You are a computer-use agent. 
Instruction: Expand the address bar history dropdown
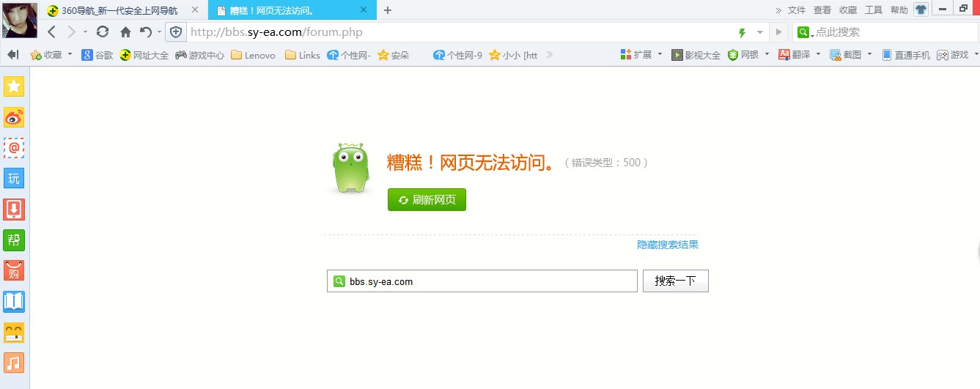tap(760, 32)
